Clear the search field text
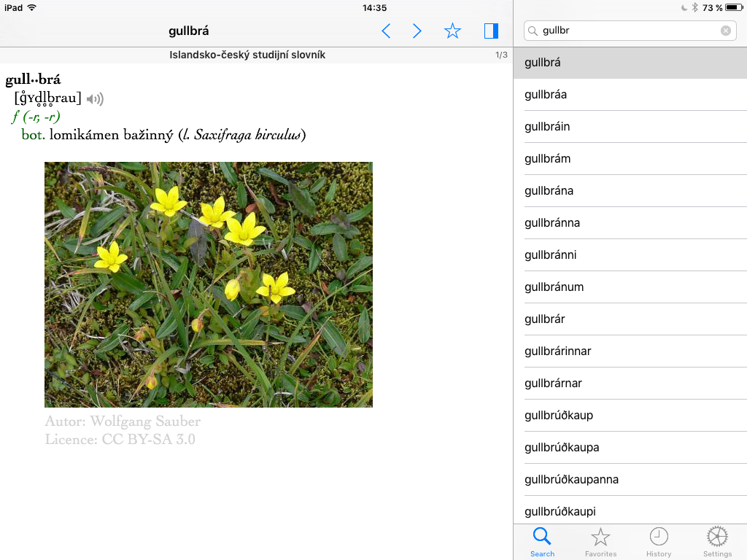 click(726, 31)
